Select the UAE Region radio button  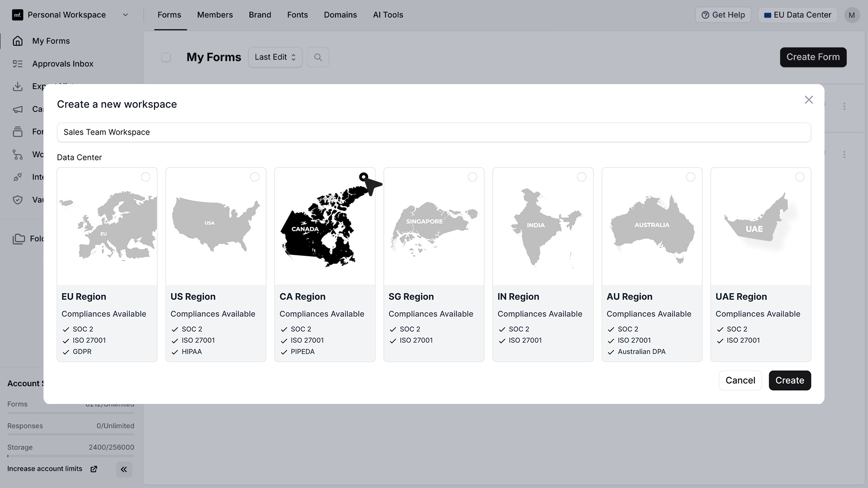click(x=800, y=177)
